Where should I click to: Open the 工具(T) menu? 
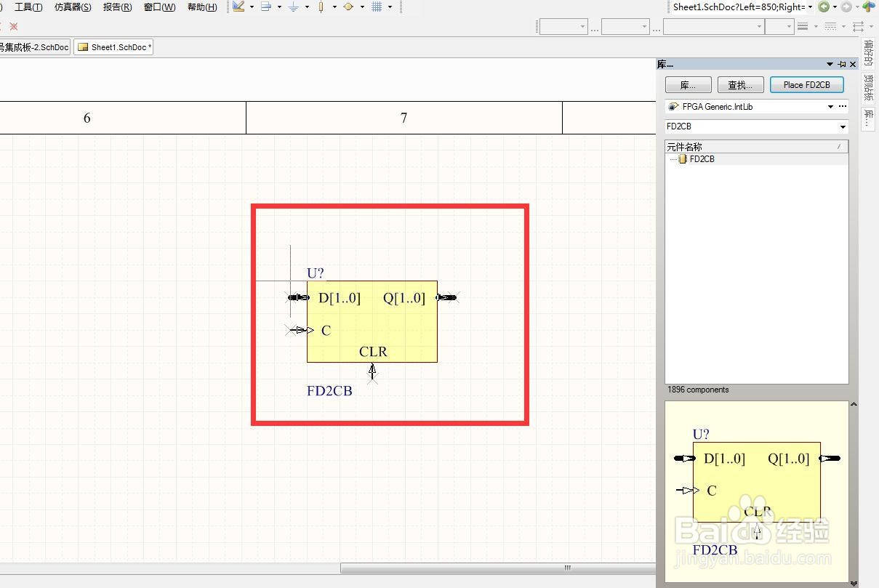28,7
